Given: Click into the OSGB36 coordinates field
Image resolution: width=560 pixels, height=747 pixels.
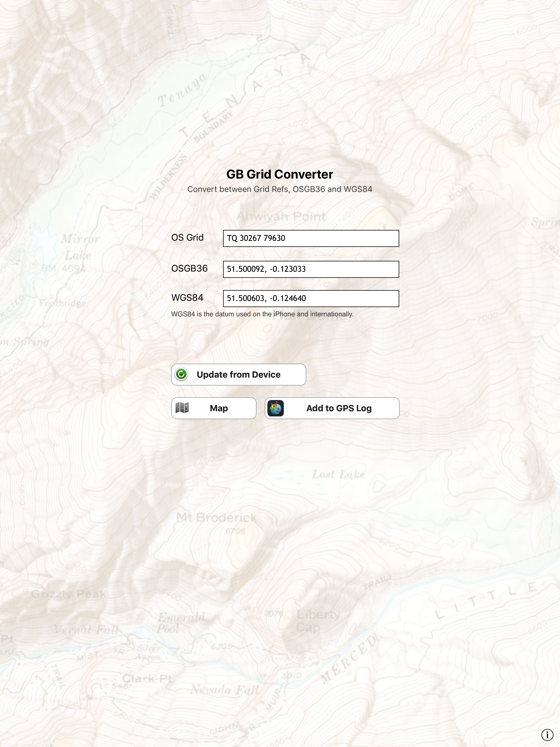Looking at the screenshot, I should click(311, 269).
